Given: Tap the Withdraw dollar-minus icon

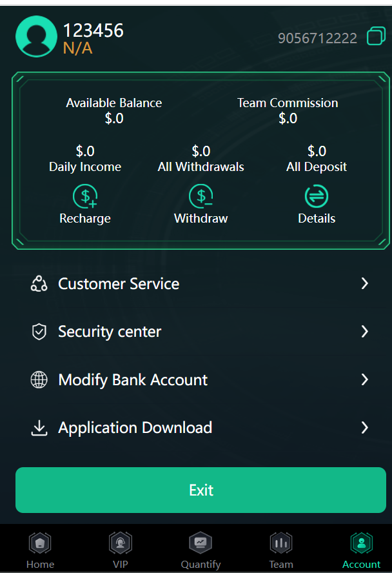Looking at the screenshot, I should [201, 196].
